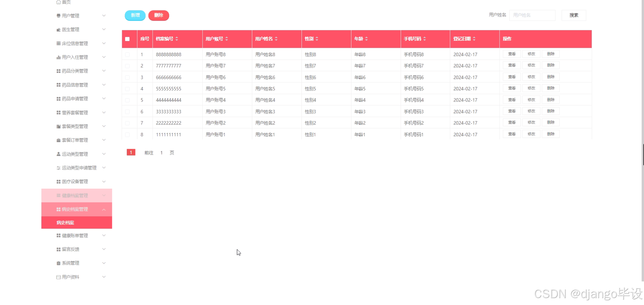Check the row with 档案编号 6666666666

tap(127, 77)
